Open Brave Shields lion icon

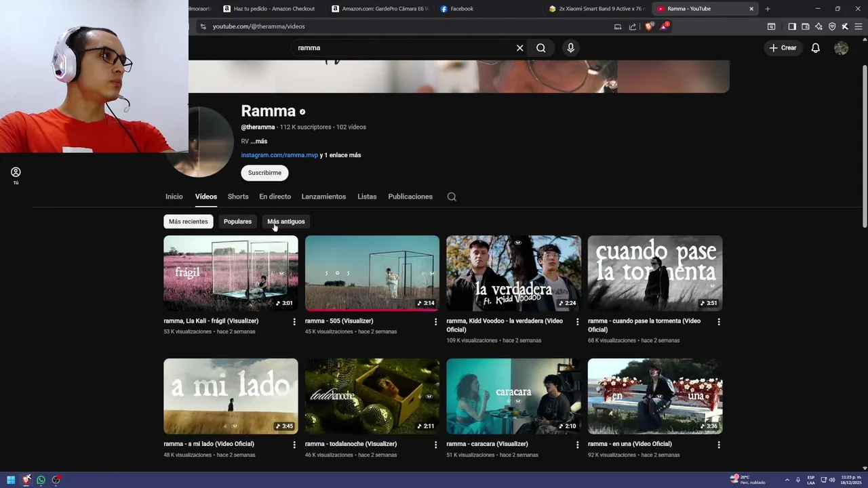649,26
